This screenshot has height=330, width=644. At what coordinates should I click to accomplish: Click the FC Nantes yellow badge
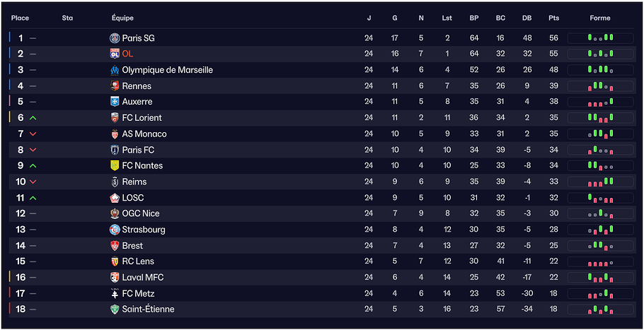click(115, 165)
